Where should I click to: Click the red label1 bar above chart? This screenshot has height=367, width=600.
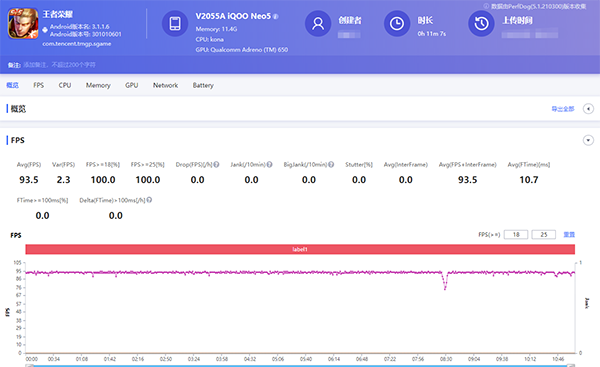pos(300,249)
